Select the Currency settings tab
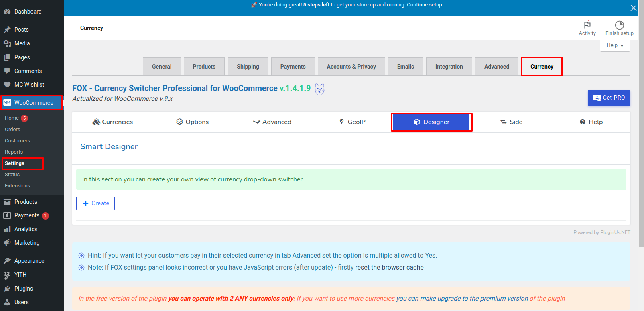Image resolution: width=644 pixels, height=311 pixels. click(542, 67)
